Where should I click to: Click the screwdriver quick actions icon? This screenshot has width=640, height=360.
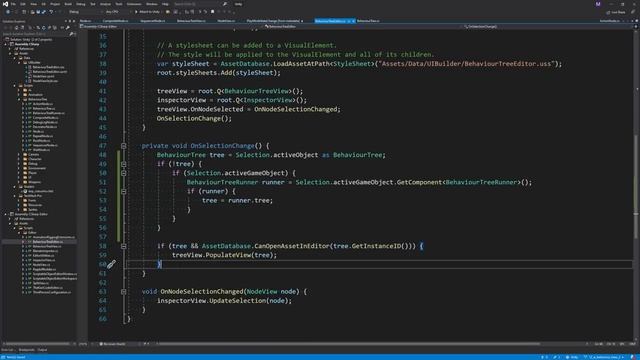pos(111,264)
